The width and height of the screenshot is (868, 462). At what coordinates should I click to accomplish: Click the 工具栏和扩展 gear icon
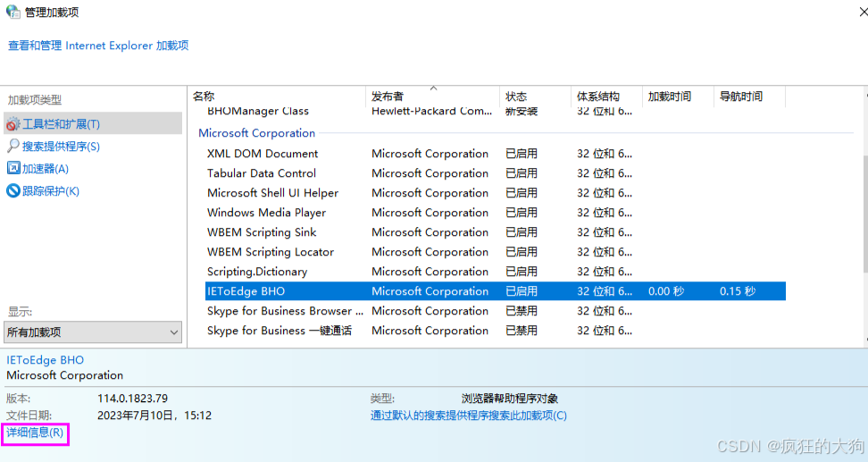[13, 124]
